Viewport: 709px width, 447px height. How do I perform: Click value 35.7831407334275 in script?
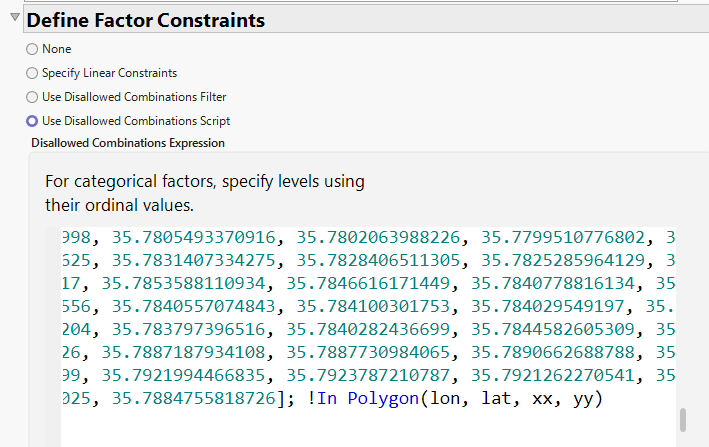coord(194,260)
